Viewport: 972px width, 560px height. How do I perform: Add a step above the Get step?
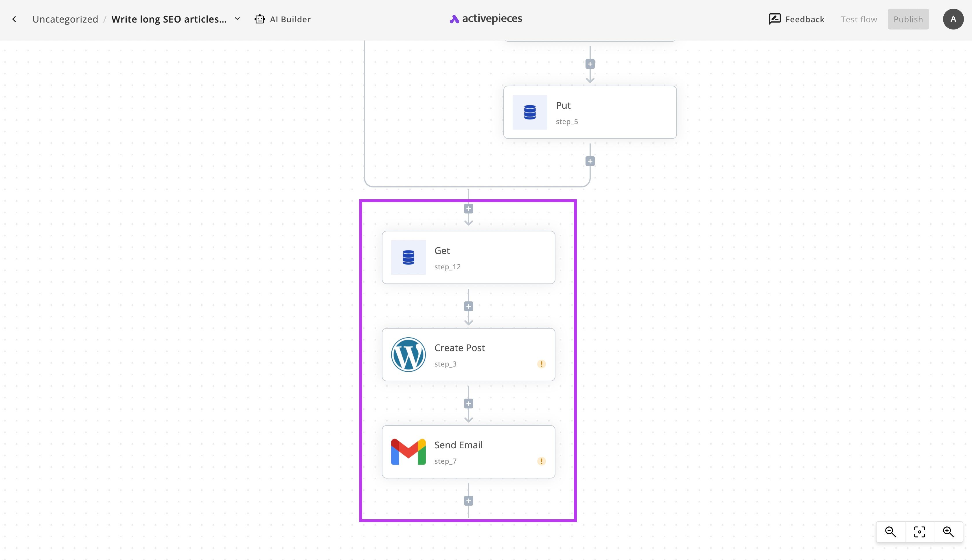click(469, 209)
